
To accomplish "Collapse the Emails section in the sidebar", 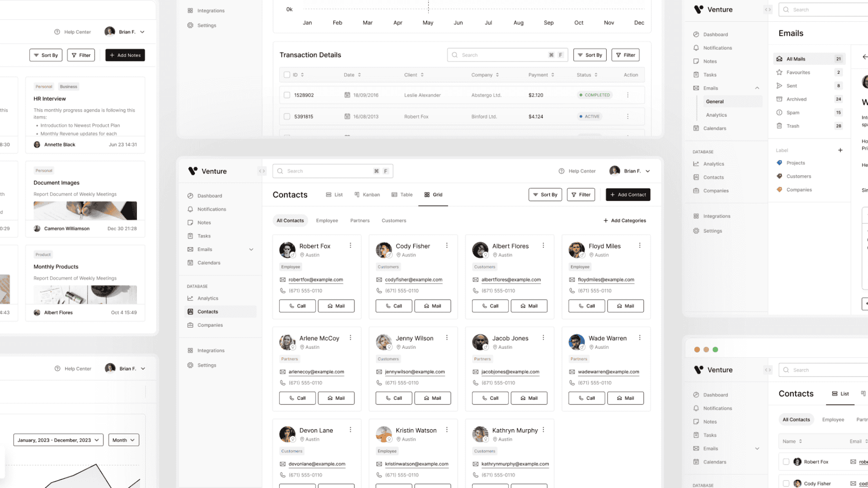I will pos(251,249).
